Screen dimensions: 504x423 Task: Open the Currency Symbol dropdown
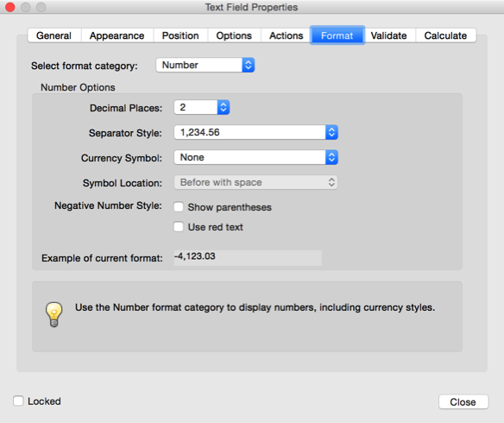pos(255,157)
